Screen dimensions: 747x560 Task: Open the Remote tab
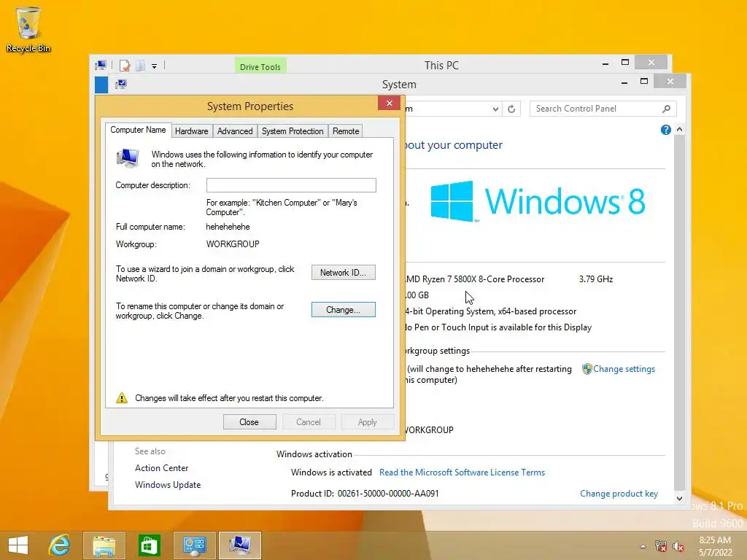(346, 131)
